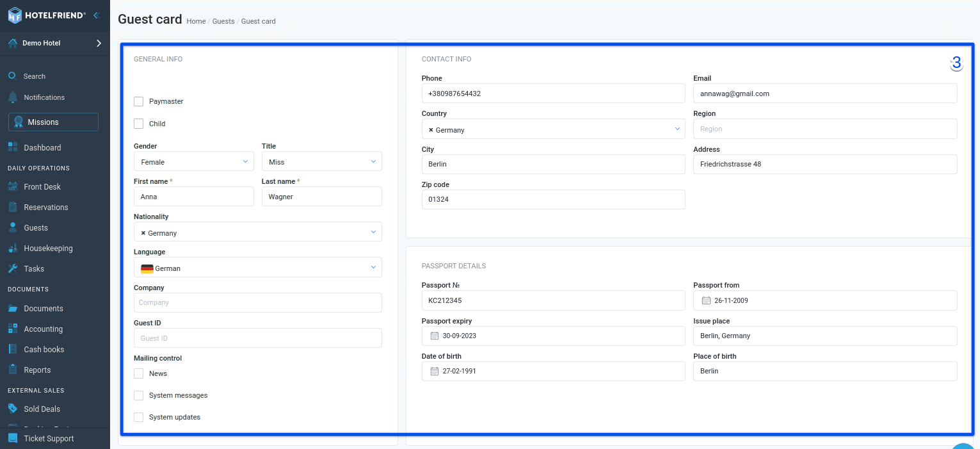This screenshot has width=980, height=449.
Task: Click the Sold Deals tag icon
Action: pos(13,409)
